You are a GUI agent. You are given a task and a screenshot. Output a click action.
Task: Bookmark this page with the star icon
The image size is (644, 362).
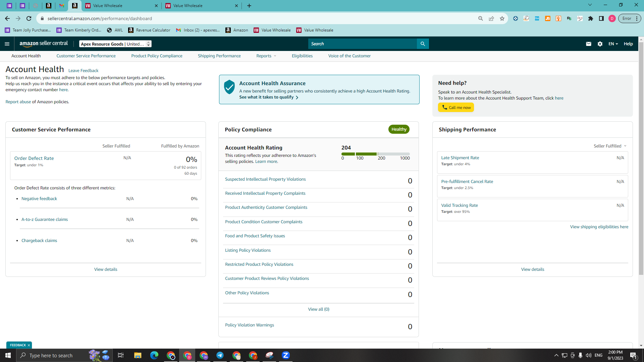tap(502, 18)
